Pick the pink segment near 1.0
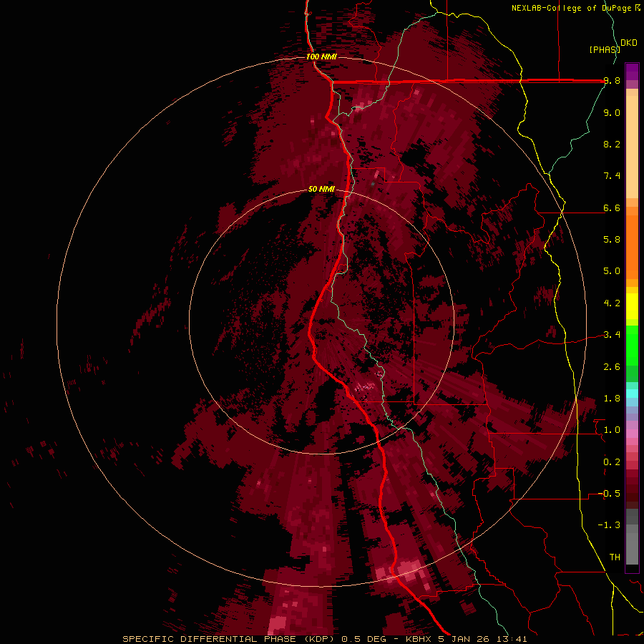 [x=632, y=434]
